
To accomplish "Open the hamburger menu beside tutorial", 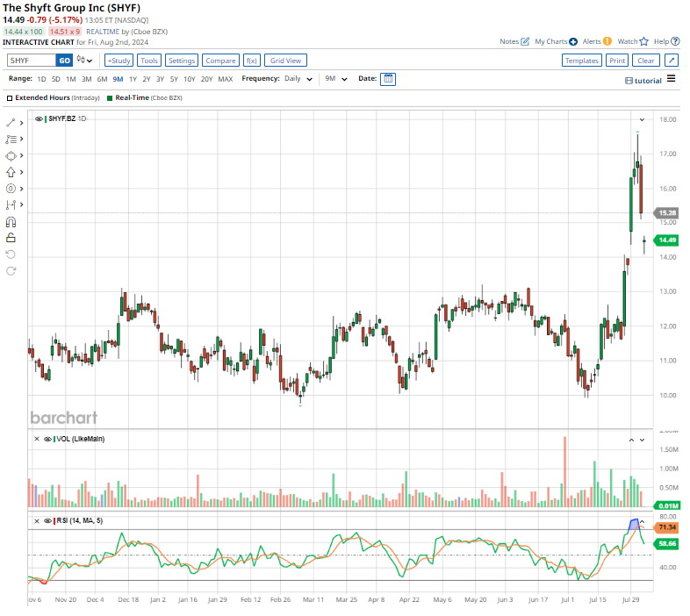I will pyautogui.click(x=672, y=79).
